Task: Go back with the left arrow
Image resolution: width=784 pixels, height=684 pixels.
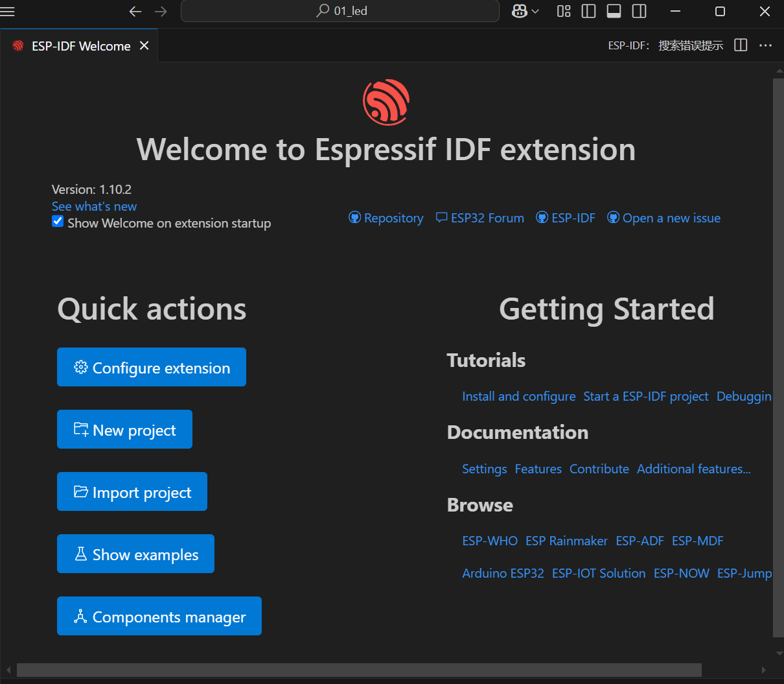Action: (135, 11)
